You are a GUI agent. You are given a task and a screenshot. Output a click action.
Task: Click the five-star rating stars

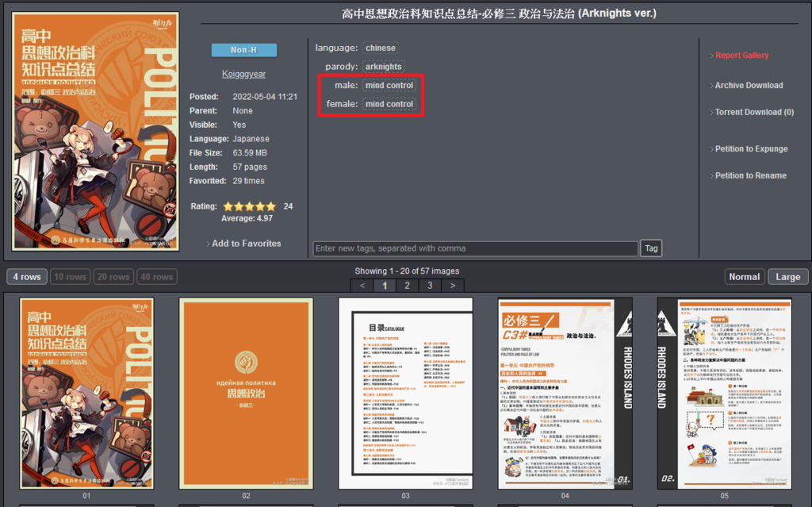coord(250,206)
